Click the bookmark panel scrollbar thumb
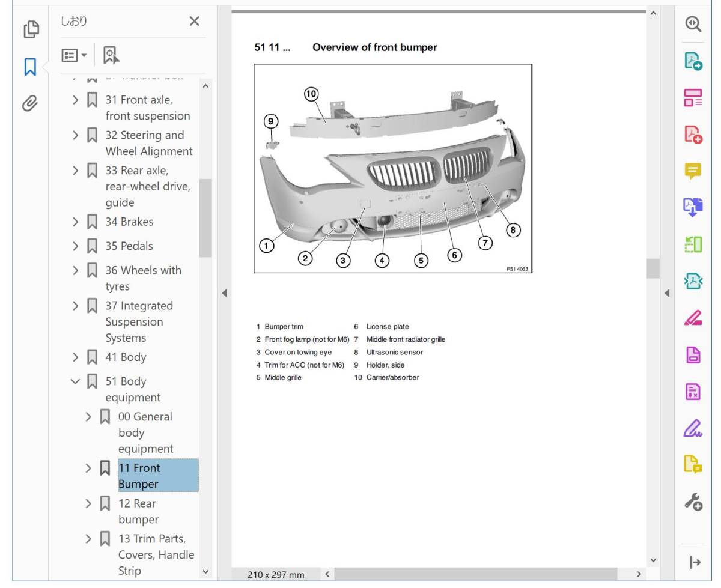721x588 pixels. point(205,217)
